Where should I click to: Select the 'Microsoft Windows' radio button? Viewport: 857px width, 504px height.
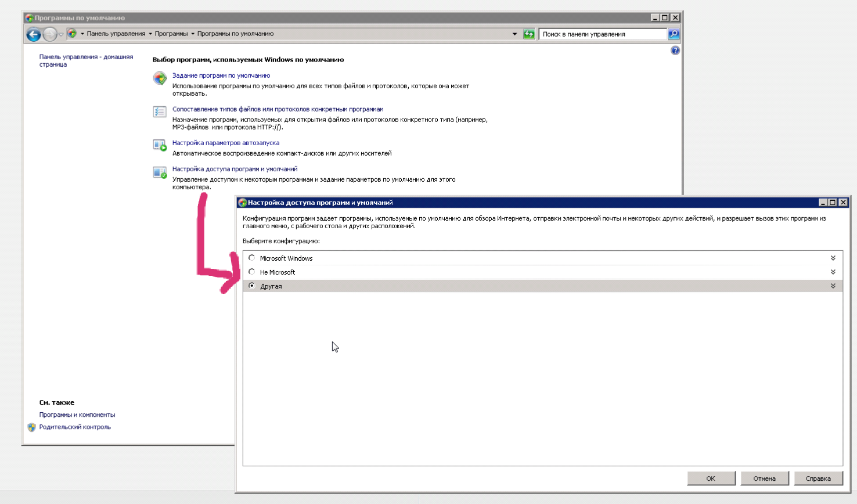[x=251, y=258]
